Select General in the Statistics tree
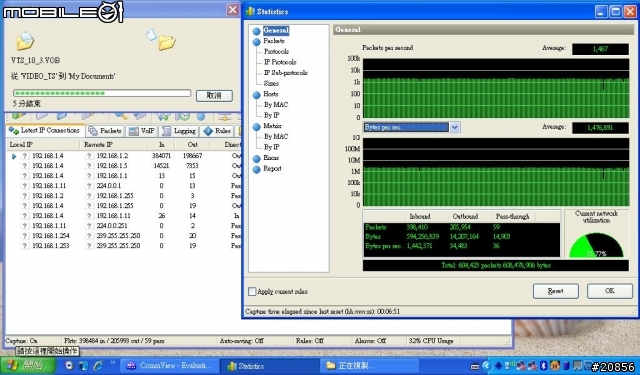Viewport: 640px width, 375px height. [x=276, y=30]
